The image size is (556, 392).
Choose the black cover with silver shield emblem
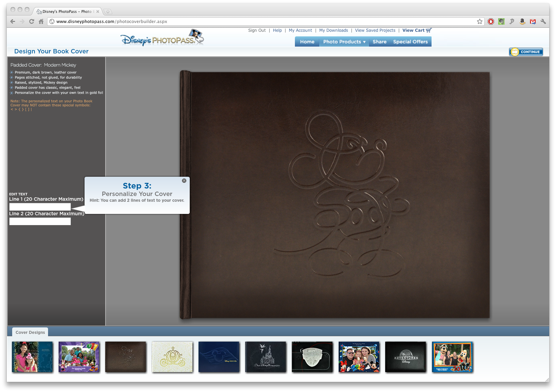pyautogui.click(x=312, y=357)
